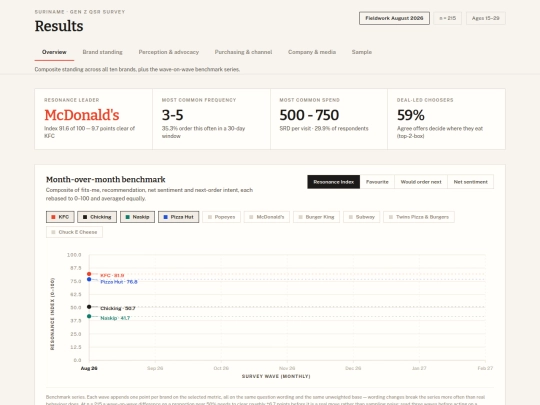Click the KFC red data point

click(89, 274)
